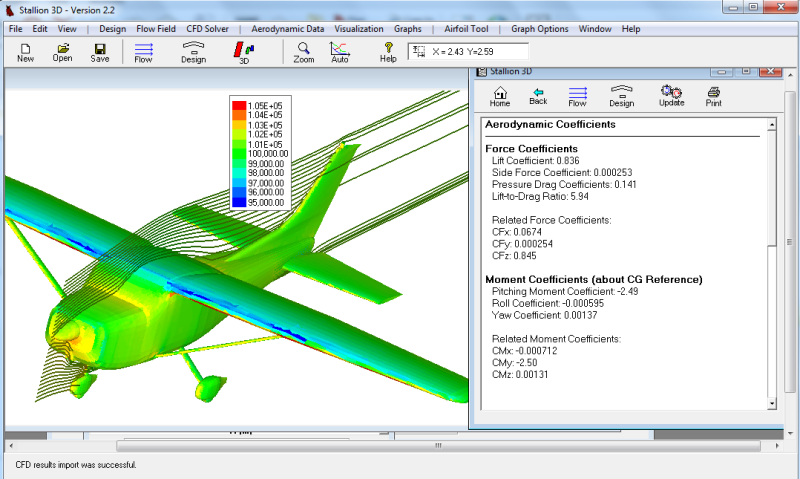Close the Stallion 3D inner panel
Viewport: 800px width, 479px height.
770,71
